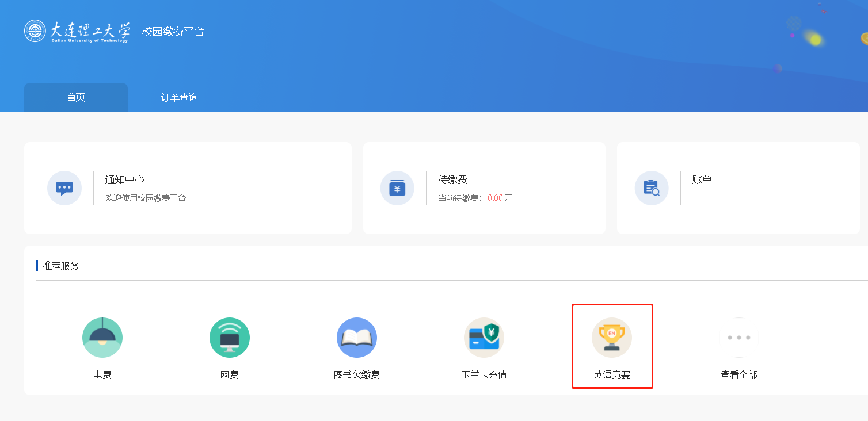Switch to the 首页 tab

coord(76,97)
